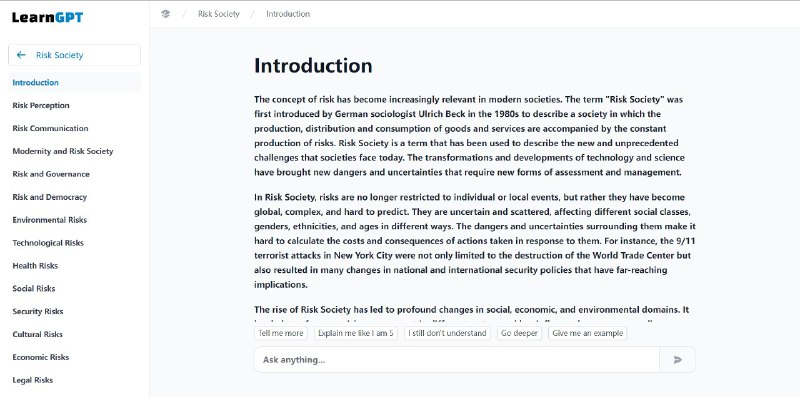
Task: Open the Risk Perception chapter
Action: click(x=41, y=105)
